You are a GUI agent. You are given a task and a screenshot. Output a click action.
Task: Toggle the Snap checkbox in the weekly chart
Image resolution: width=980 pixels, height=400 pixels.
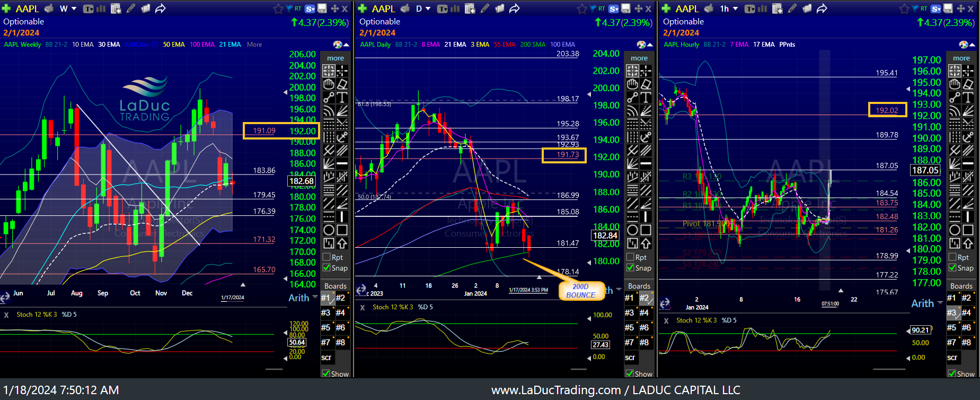tap(326, 268)
